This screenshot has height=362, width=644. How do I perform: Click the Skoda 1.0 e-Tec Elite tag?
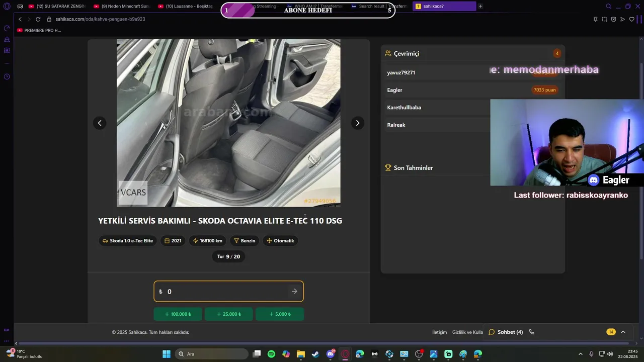(x=128, y=241)
